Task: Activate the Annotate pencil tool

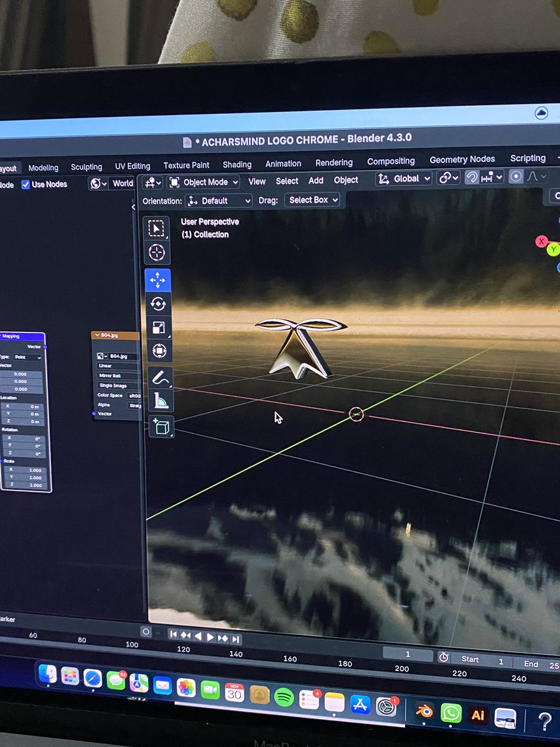Action: point(161,378)
